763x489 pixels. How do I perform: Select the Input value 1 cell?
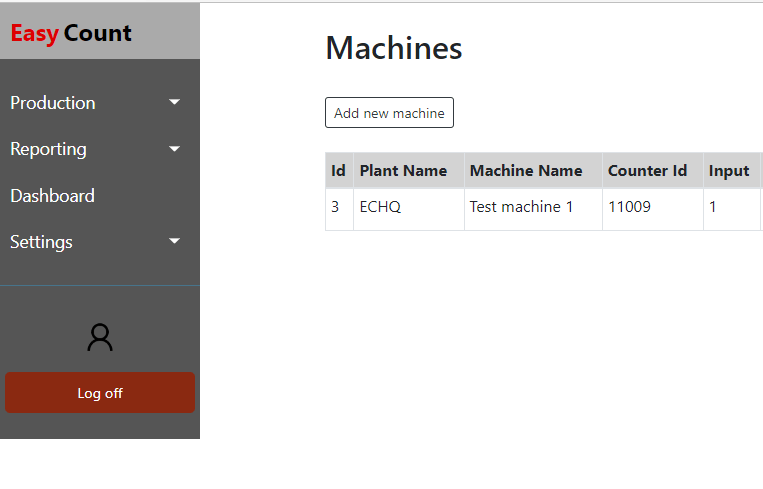(731, 209)
